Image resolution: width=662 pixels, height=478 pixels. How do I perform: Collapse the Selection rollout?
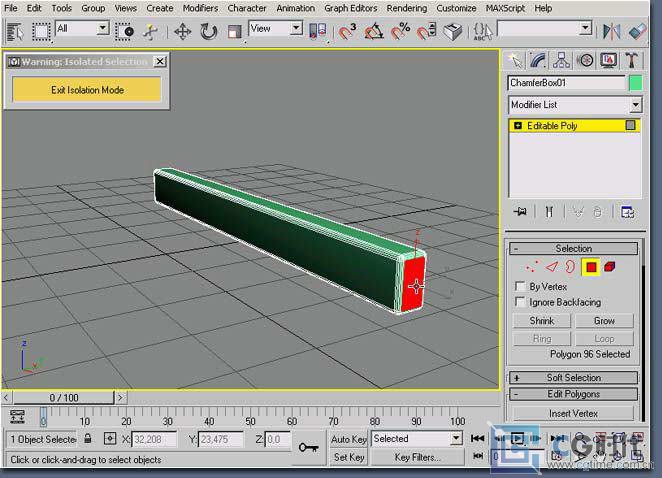coord(573,248)
